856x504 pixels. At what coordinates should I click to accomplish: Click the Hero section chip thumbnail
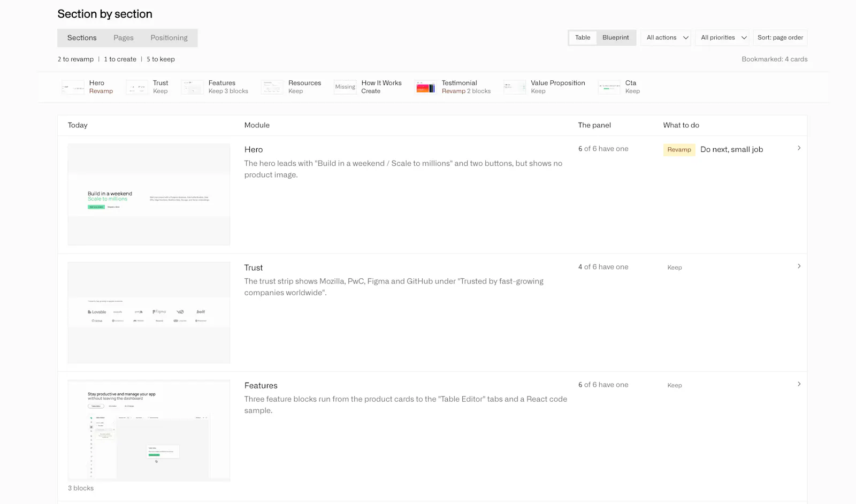click(73, 87)
